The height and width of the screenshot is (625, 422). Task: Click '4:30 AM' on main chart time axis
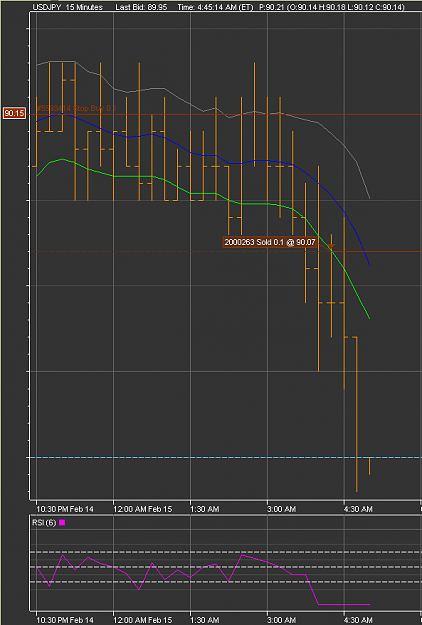coord(358,509)
